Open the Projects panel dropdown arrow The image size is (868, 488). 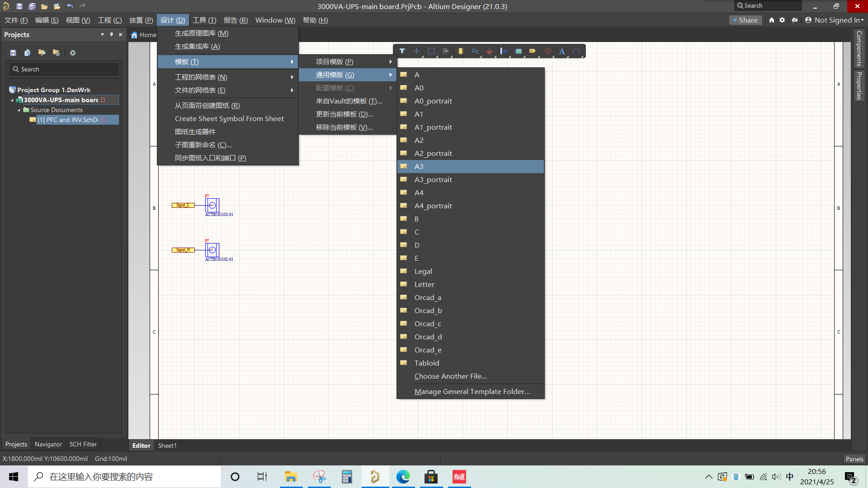click(102, 34)
